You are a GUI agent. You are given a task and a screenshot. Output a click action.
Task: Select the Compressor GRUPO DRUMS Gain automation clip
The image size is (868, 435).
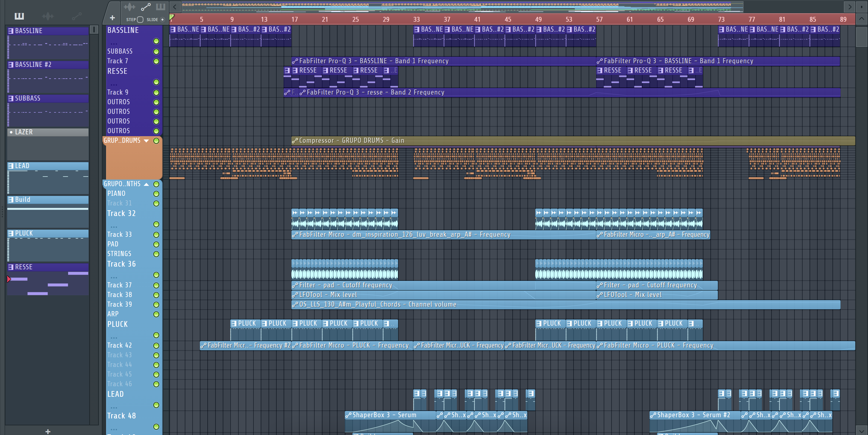click(573, 141)
